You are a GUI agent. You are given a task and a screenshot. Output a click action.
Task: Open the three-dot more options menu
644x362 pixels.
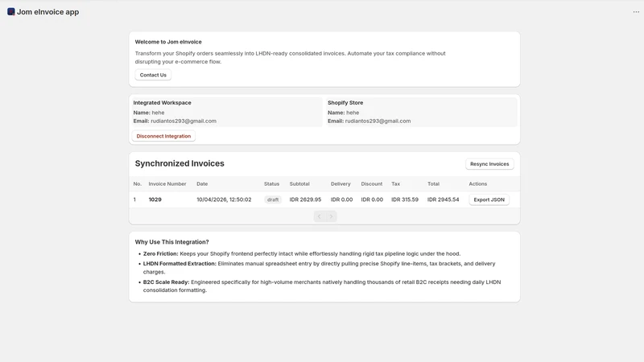click(636, 12)
